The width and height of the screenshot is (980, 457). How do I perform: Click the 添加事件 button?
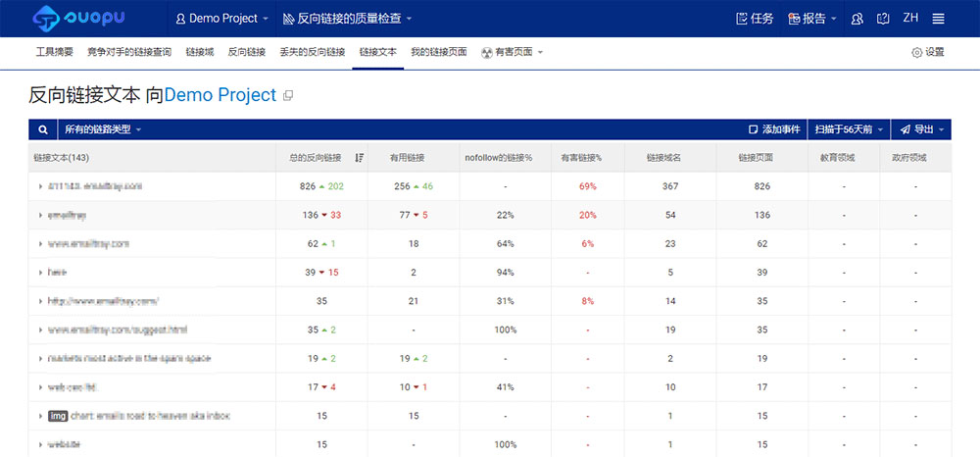point(774,129)
